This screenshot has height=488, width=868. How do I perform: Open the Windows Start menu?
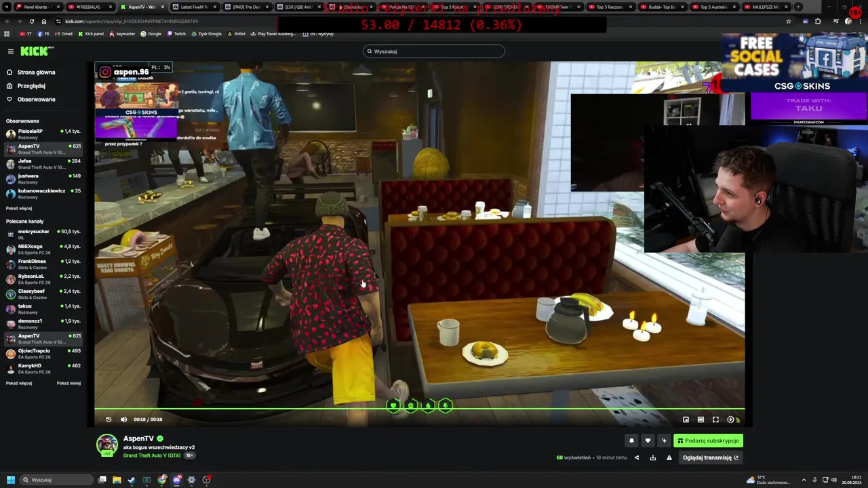(10, 480)
